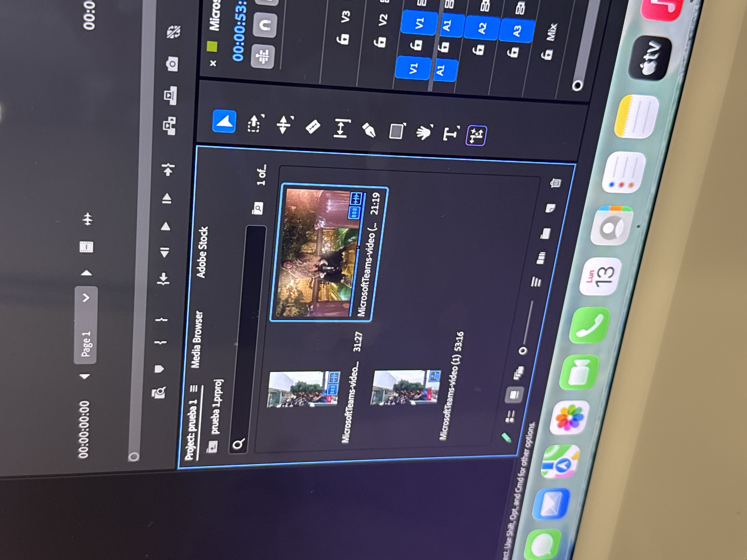Click the New Item button in the Project panel
The height and width of the screenshot is (560, 747).
pyautogui.click(x=550, y=208)
